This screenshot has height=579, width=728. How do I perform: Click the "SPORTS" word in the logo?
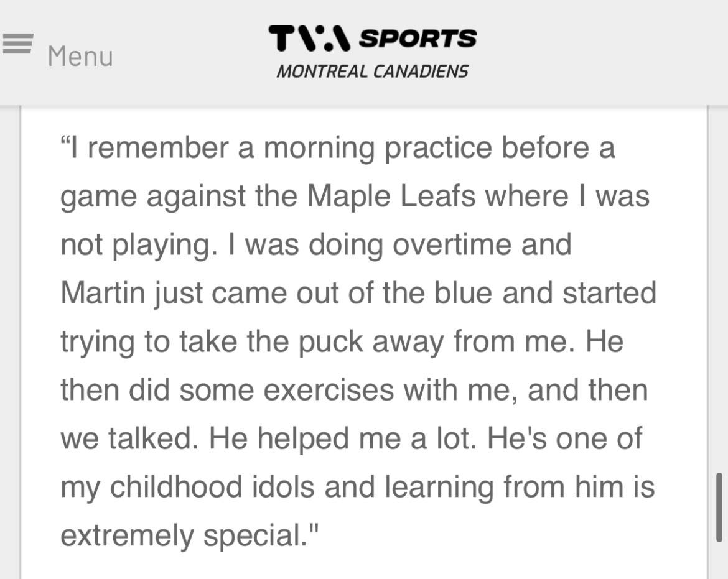tap(418, 39)
